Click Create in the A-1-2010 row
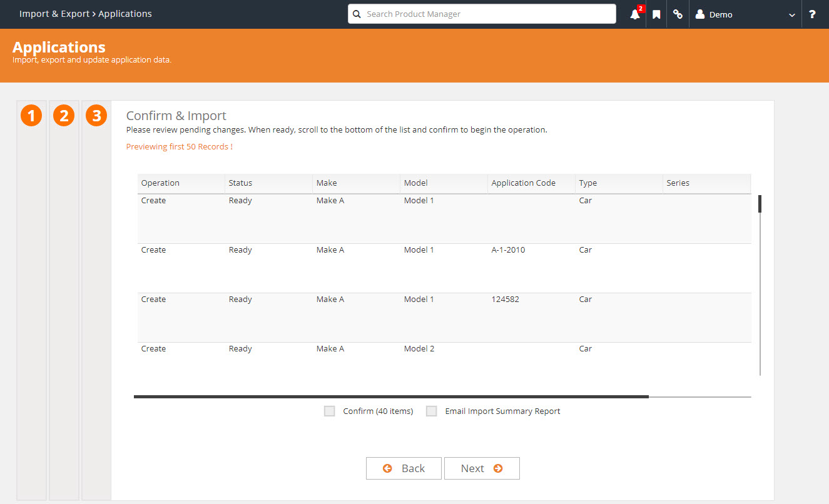Screen dimensions: 829x504 [153, 250]
